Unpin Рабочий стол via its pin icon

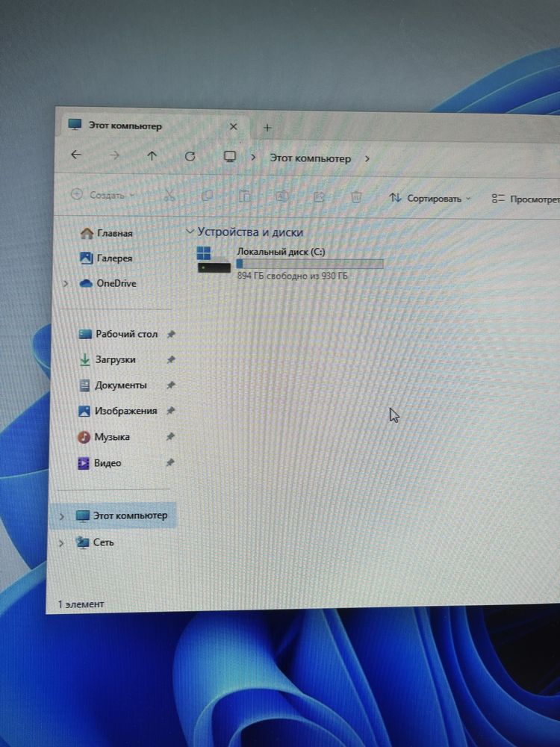pyautogui.click(x=170, y=335)
